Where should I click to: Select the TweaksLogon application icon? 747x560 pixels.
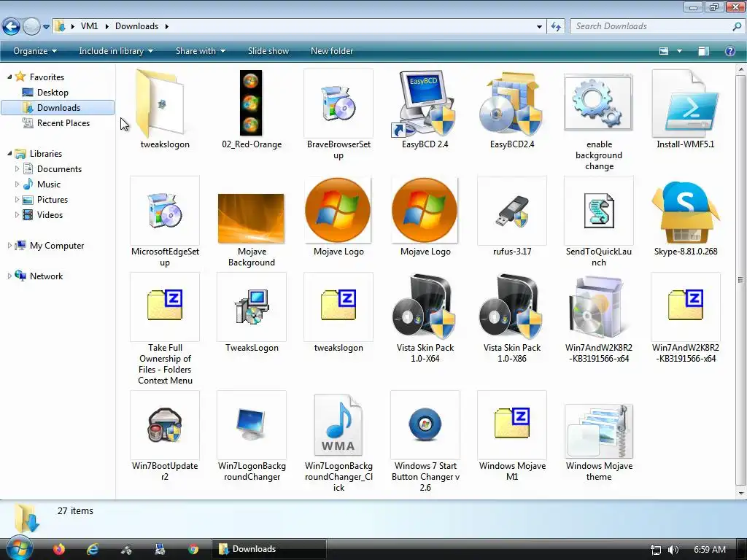pyautogui.click(x=252, y=307)
